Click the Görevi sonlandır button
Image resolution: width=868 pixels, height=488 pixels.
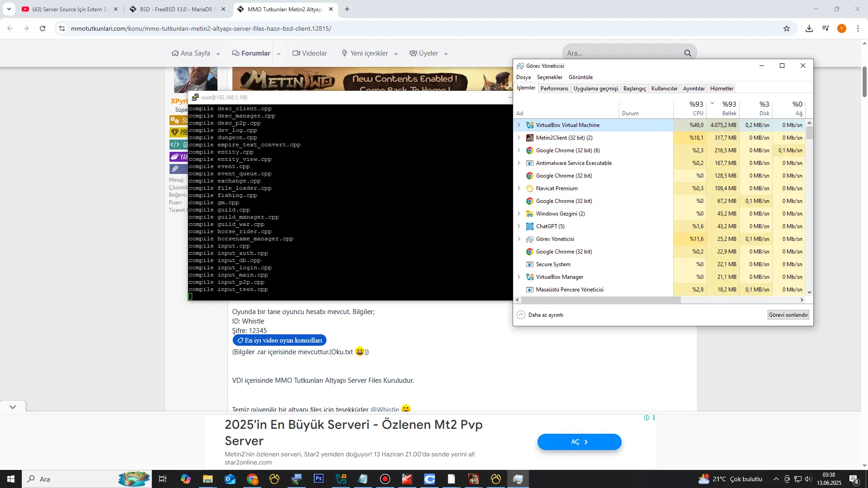(x=788, y=315)
